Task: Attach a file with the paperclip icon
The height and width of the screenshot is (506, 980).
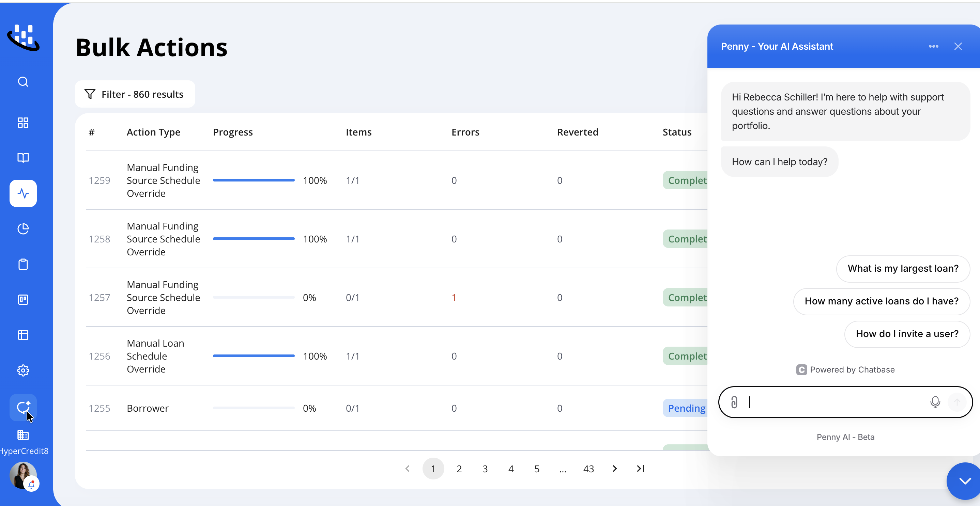Action: [x=734, y=402]
